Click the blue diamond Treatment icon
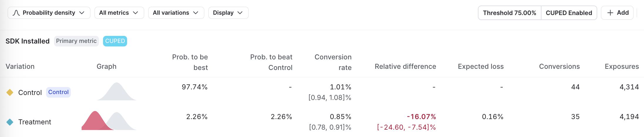This screenshot has height=137, width=644. point(10,122)
